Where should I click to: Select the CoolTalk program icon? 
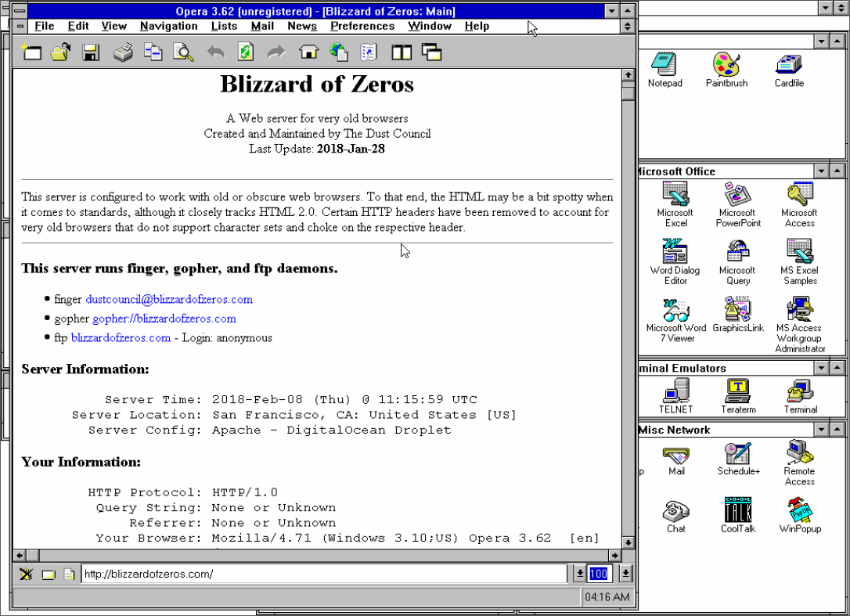(x=738, y=514)
